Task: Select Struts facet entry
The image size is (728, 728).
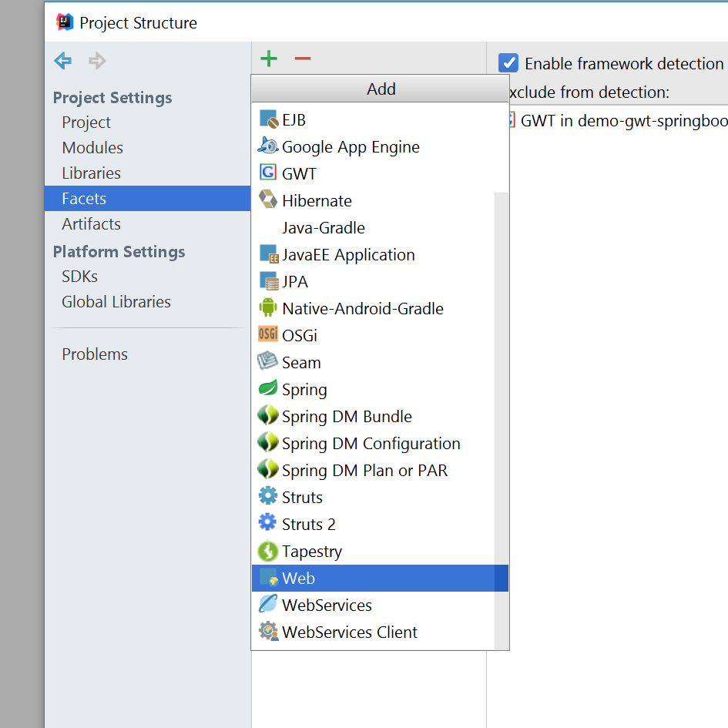Action: click(374, 497)
